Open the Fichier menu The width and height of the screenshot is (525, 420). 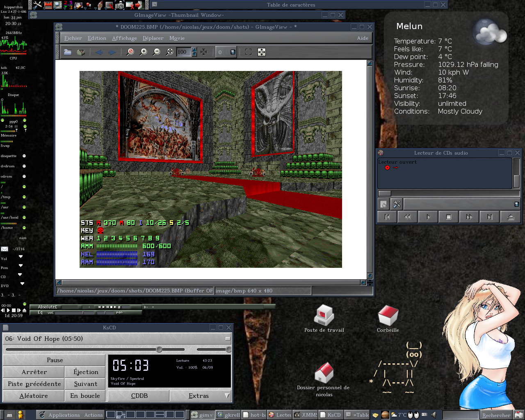click(x=73, y=38)
